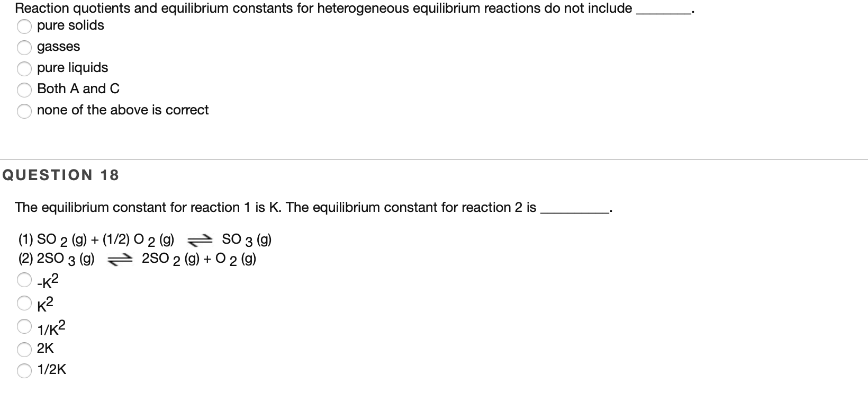Choose the '-K2' answer for Question 18
This screenshot has height=409, width=868.
(x=24, y=281)
